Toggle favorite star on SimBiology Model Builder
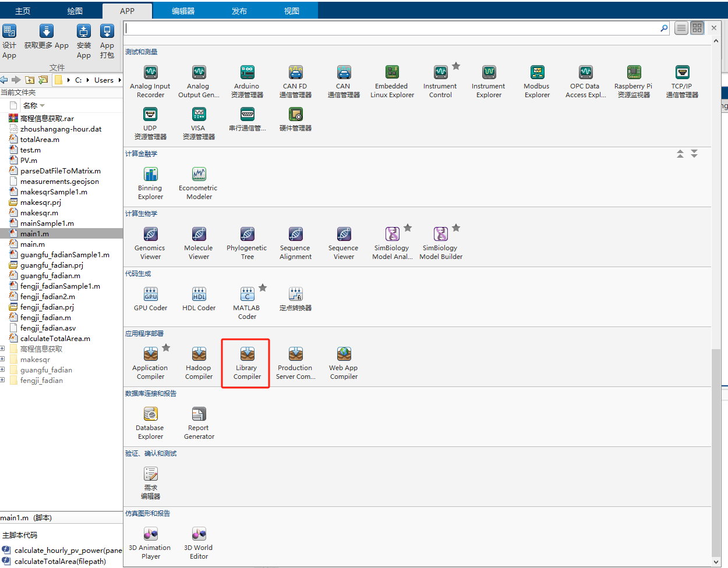The height and width of the screenshot is (568, 728). (457, 228)
